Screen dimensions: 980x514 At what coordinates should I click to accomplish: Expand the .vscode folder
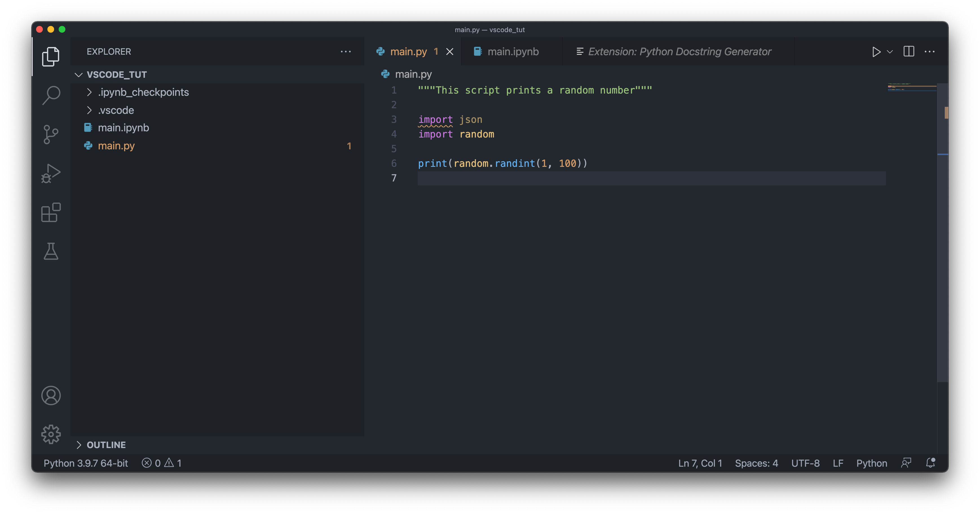[x=116, y=110]
